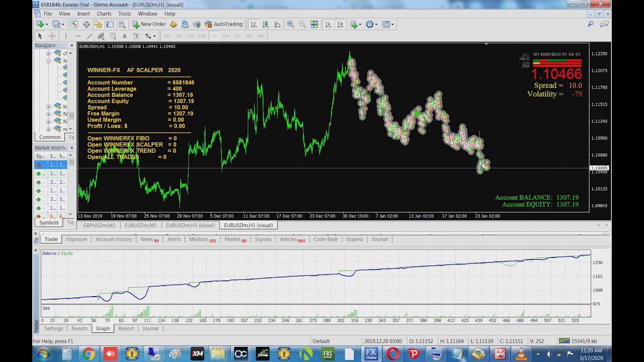The height and width of the screenshot is (362, 644).
Task: Click the Profiles toolbar icon
Action: pyautogui.click(x=56, y=24)
